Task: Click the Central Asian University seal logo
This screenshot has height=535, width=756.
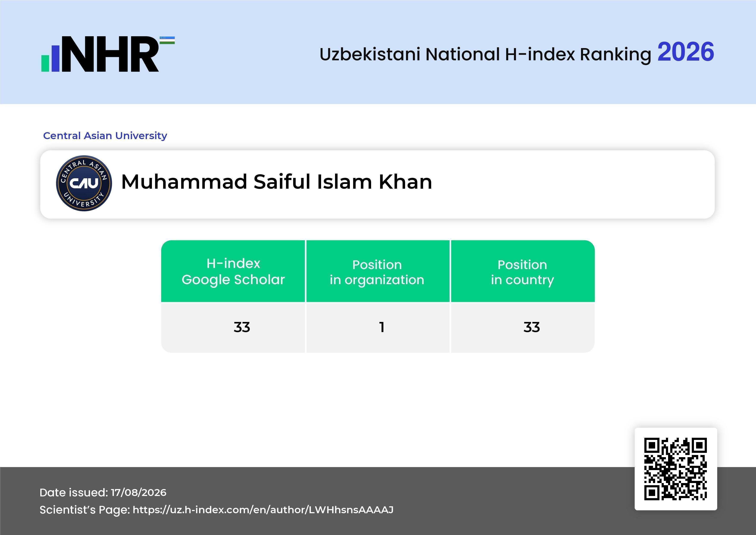Action: [84, 183]
